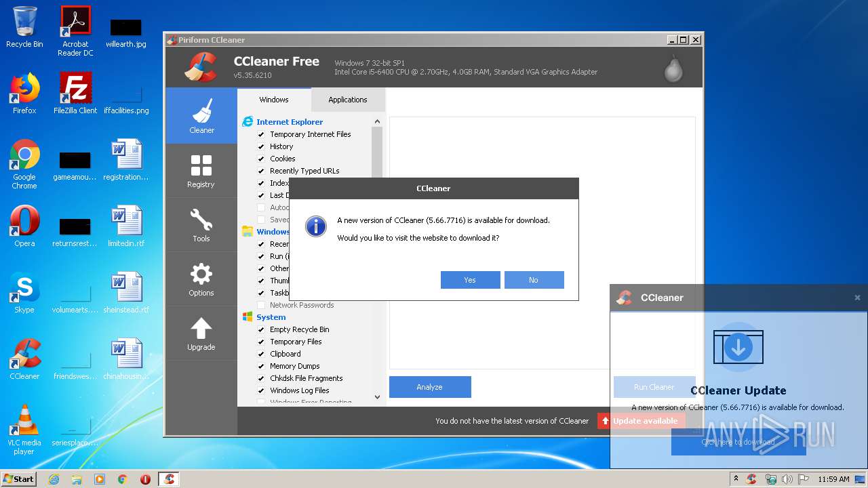Uncheck Temporary Internet Files

261,134
